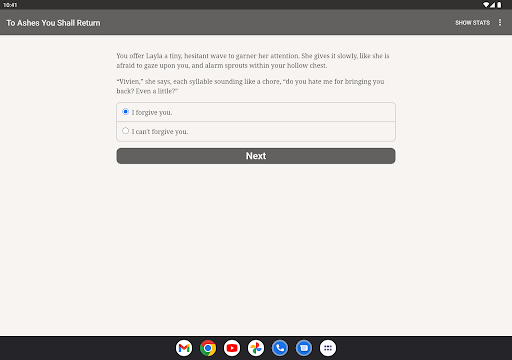Tap the Next button
Image resolution: width=512 pixels, height=360 pixels.
pos(256,156)
